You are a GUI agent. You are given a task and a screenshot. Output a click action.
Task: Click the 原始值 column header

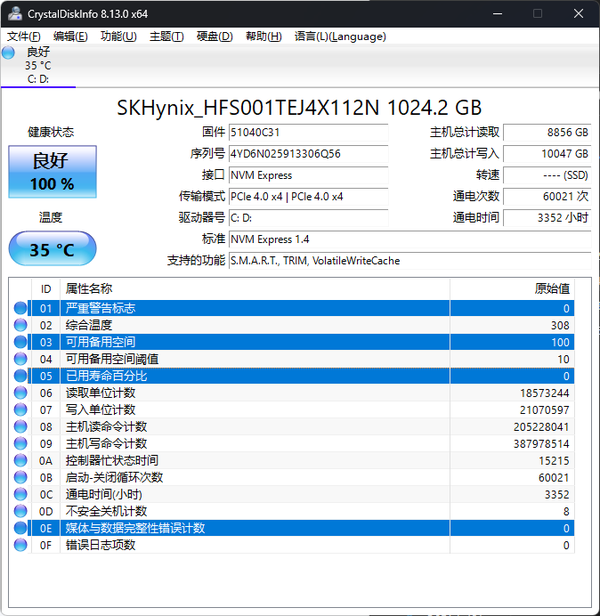pyautogui.click(x=512, y=289)
